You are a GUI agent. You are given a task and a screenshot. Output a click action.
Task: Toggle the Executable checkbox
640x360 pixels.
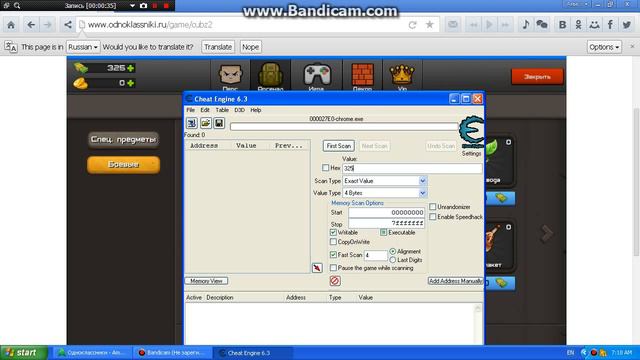click(384, 232)
